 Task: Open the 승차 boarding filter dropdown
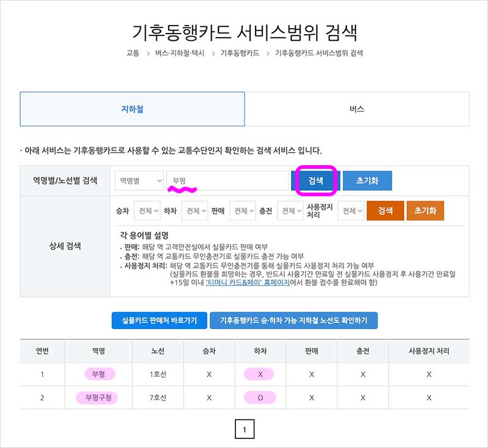(x=149, y=210)
